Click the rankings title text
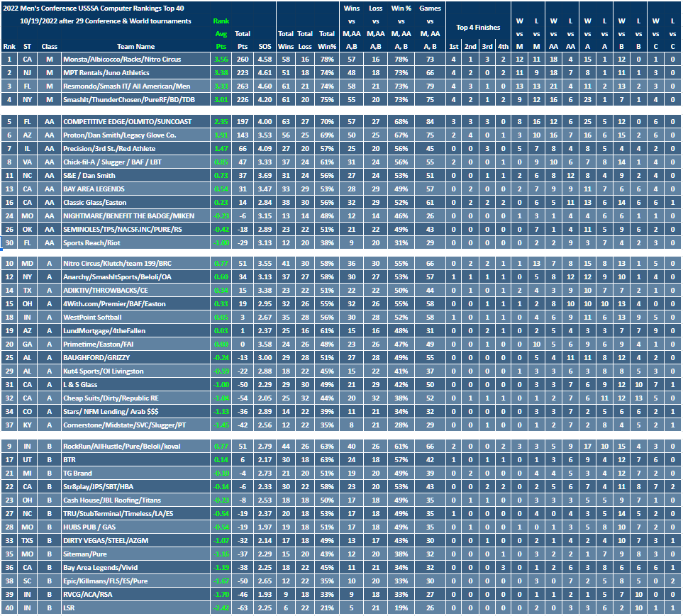The height and width of the screenshot is (616, 683). [x=94, y=9]
